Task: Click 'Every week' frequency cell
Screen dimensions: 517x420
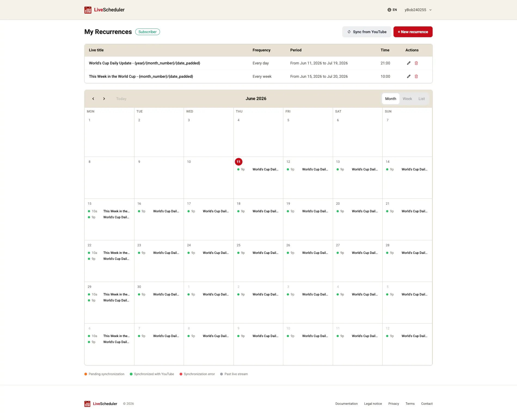Action: (x=262, y=76)
